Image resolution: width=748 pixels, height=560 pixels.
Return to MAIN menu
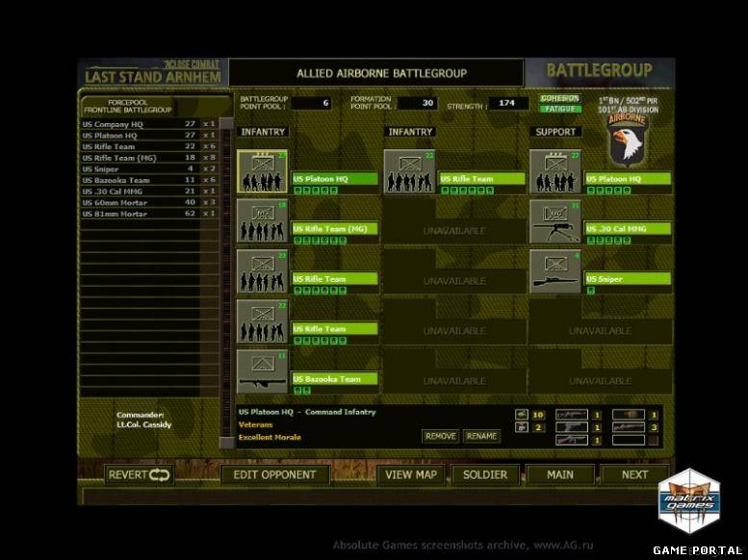pyautogui.click(x=560, y=475)
